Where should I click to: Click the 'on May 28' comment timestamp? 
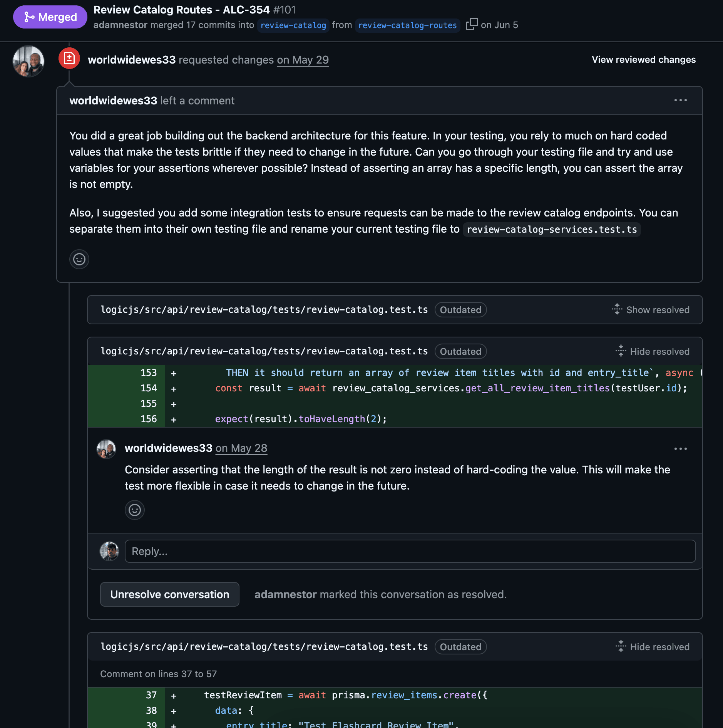click(241, 448)
